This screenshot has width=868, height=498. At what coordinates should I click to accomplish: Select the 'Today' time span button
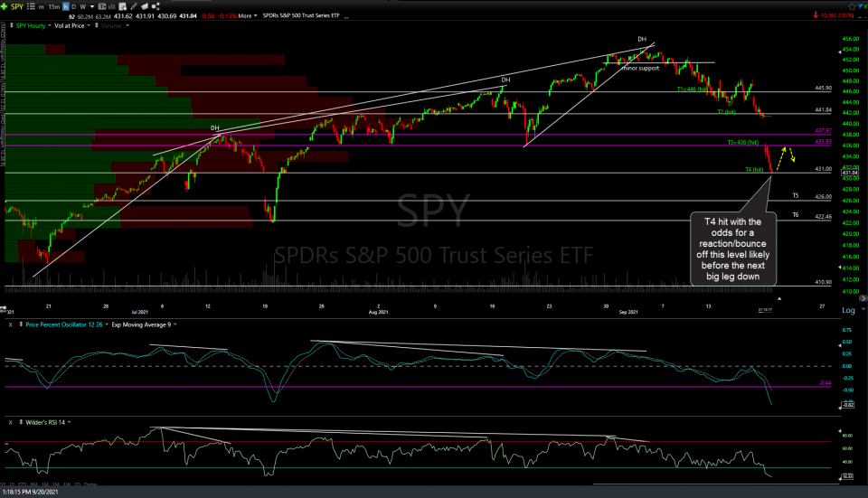[x=90, y=484]
